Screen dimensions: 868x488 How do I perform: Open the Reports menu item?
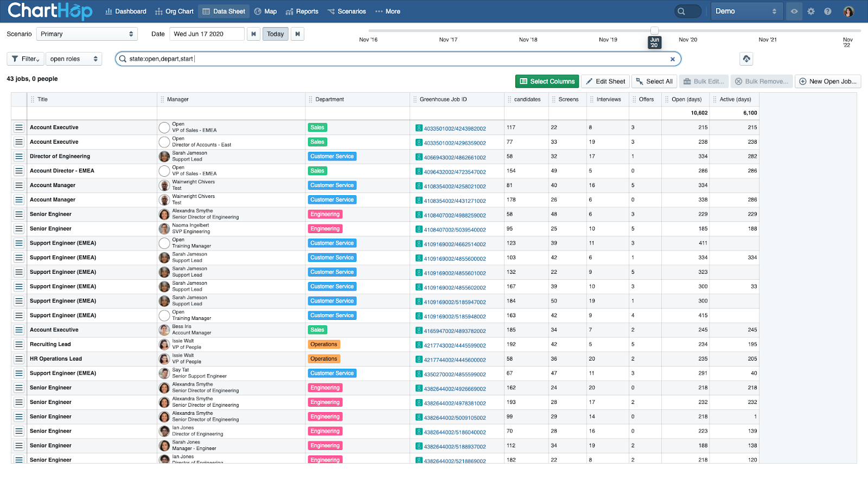(x=302, y=11)
